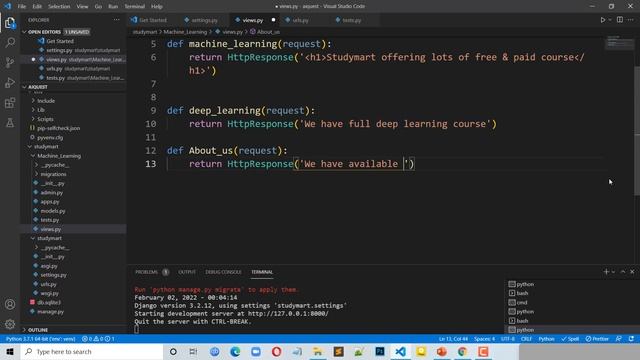Open the Explorer view in activity bar
Screen dimensions: 640x360
pyautogui.click(x=10, y=23)
